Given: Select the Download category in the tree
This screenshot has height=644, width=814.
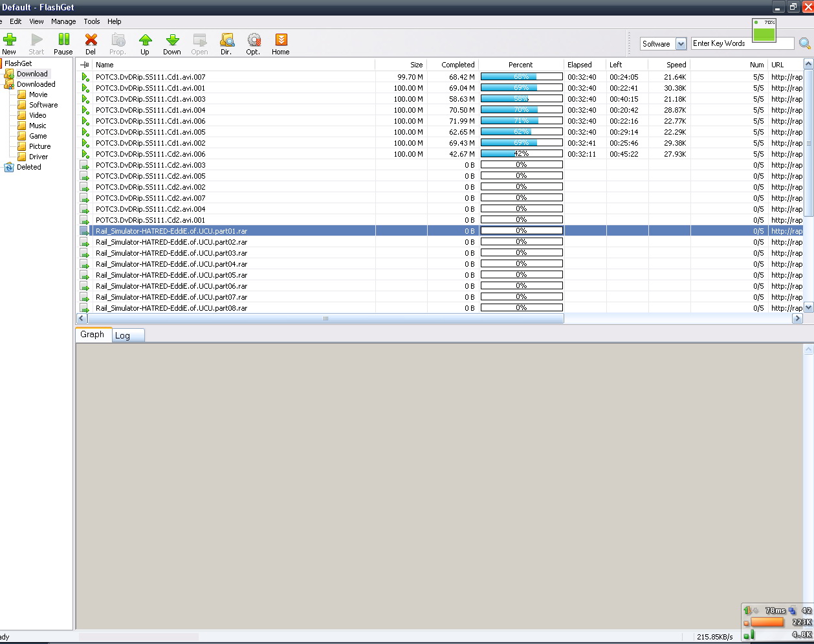Looking at the screenshot, I should [32, 74].
